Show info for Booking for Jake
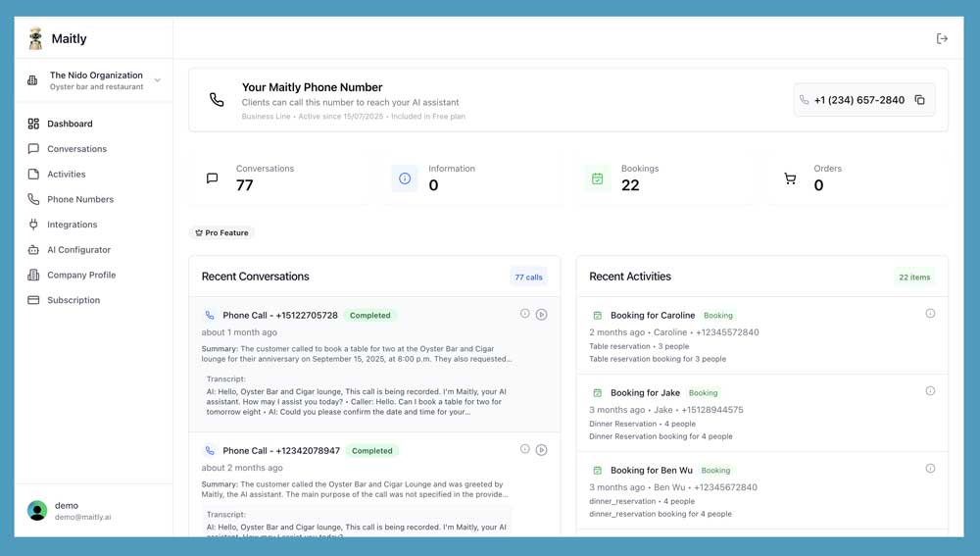980x556 pixels. tap(930, 391)
